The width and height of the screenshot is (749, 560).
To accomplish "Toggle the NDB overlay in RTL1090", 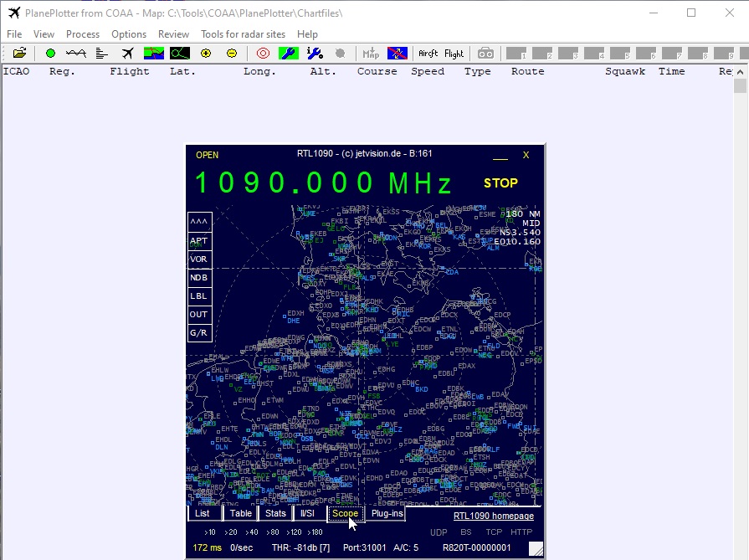I will 200,278.
